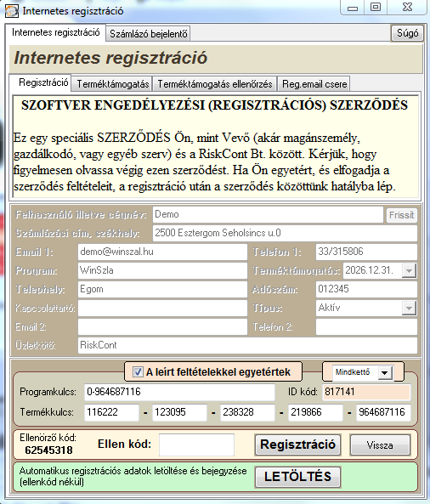Switch to Számlázó bejelentő tab

tap(149, 33)
